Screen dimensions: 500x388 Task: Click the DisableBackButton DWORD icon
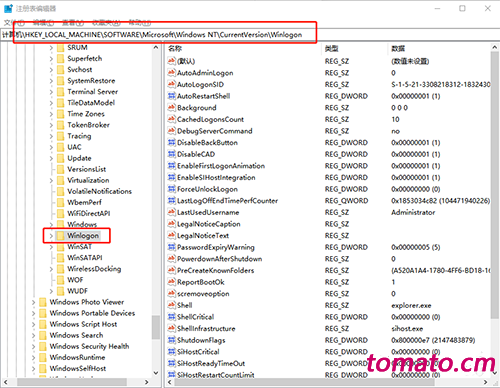click(x=171, y=143)
